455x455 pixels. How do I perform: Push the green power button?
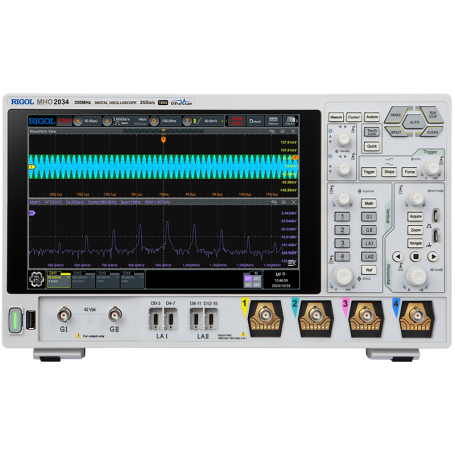[15, 320]
